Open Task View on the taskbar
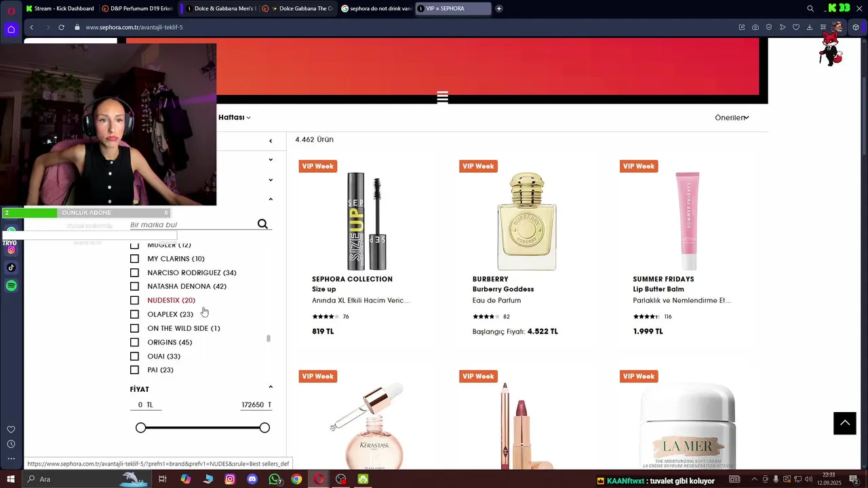Screen dimensions: 868x488 pos(163,479)
